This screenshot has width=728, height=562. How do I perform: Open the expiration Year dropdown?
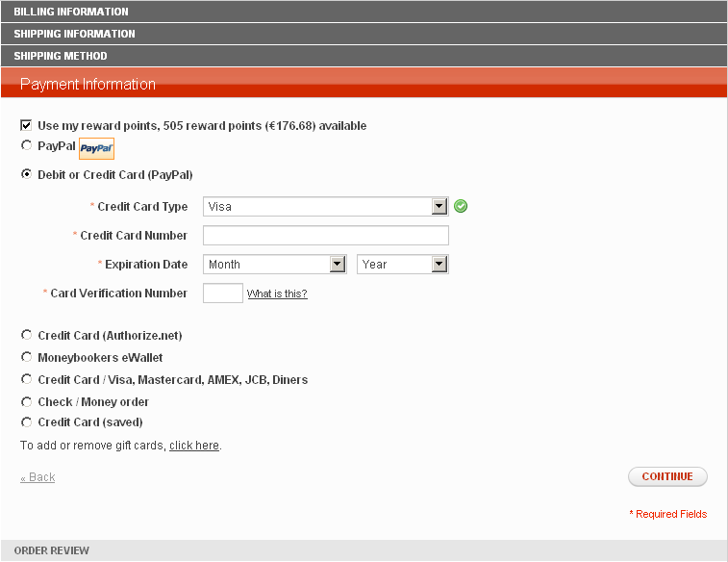(402, 265)
